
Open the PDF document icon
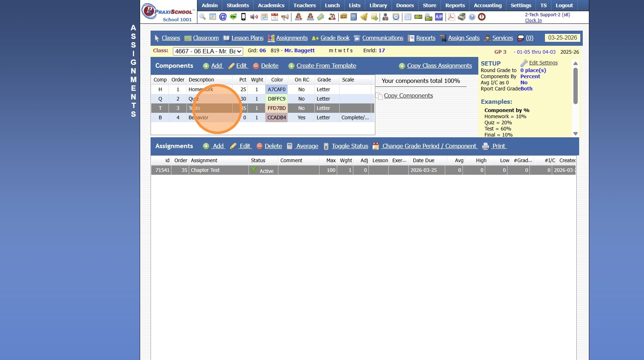point(451,17)
